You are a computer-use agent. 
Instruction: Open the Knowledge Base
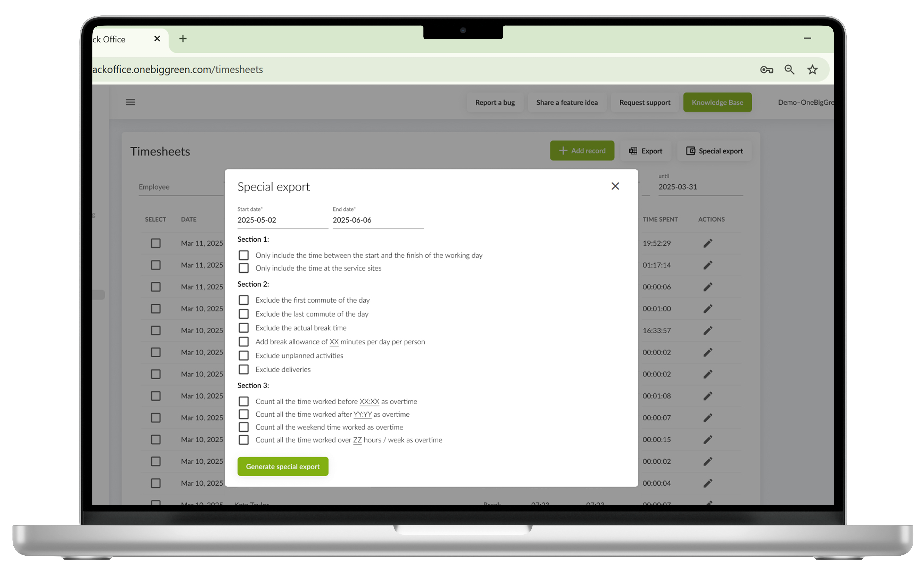(717, 102)
